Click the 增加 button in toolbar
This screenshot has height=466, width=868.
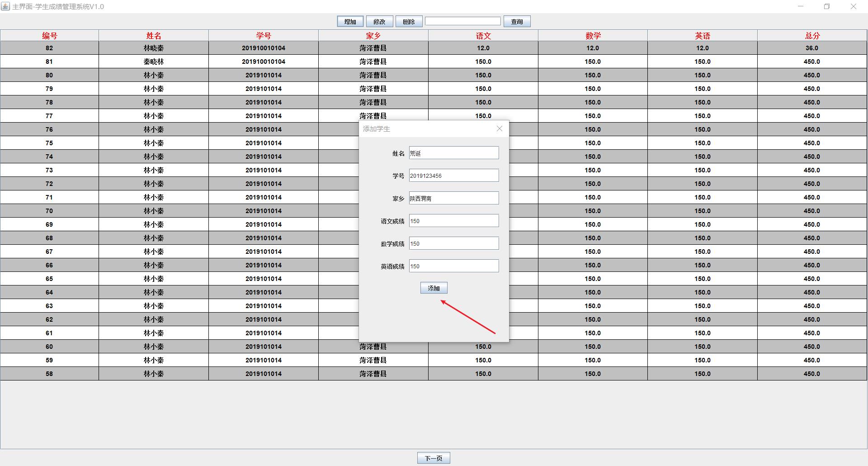click(x=350, y=22)
